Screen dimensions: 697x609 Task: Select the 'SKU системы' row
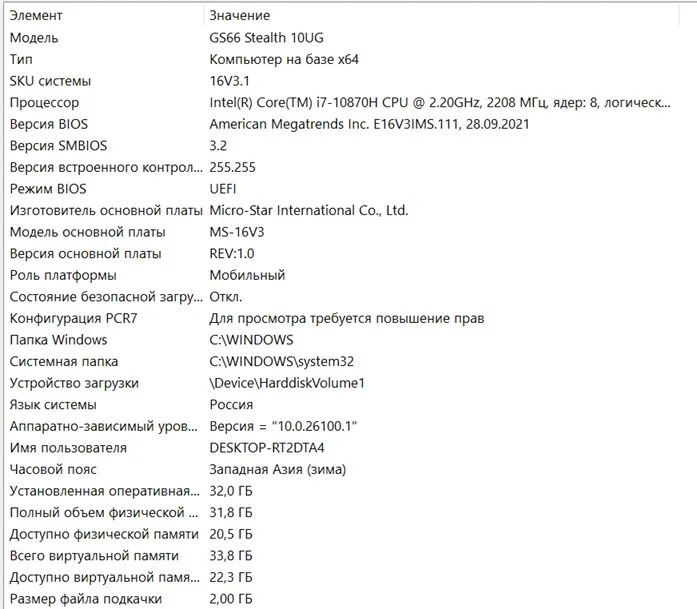(x=50, y=81)
